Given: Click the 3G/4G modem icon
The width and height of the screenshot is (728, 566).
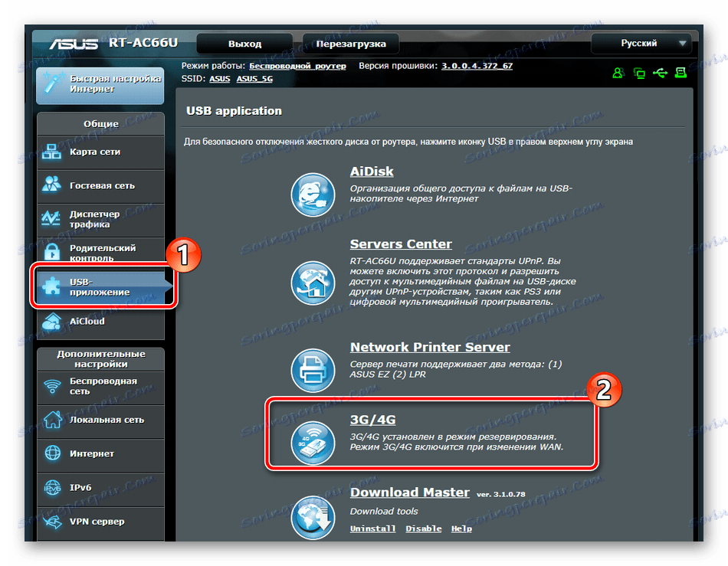Looking at the screenshot, I should point(313,443).
